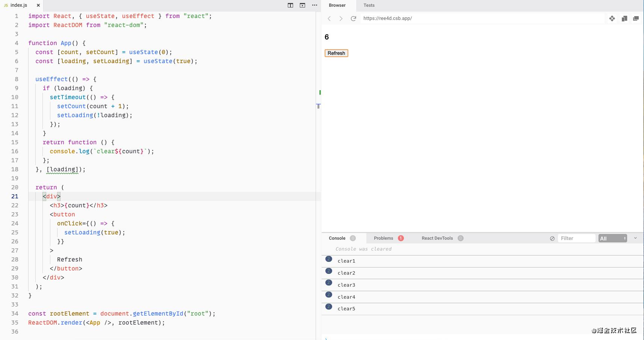
Task: Switch to the Tests tab
Action: coord(369,5)
